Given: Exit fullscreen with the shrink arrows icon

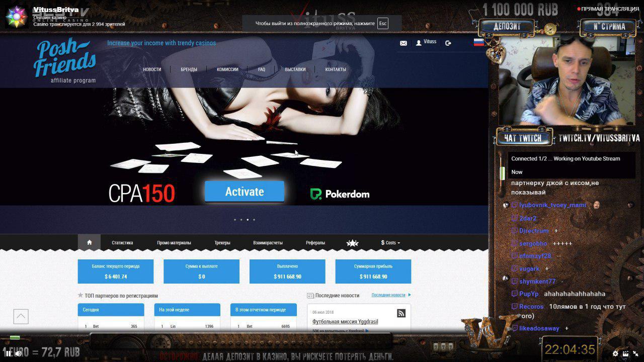Looking at the screenshot, I should 635,353.
